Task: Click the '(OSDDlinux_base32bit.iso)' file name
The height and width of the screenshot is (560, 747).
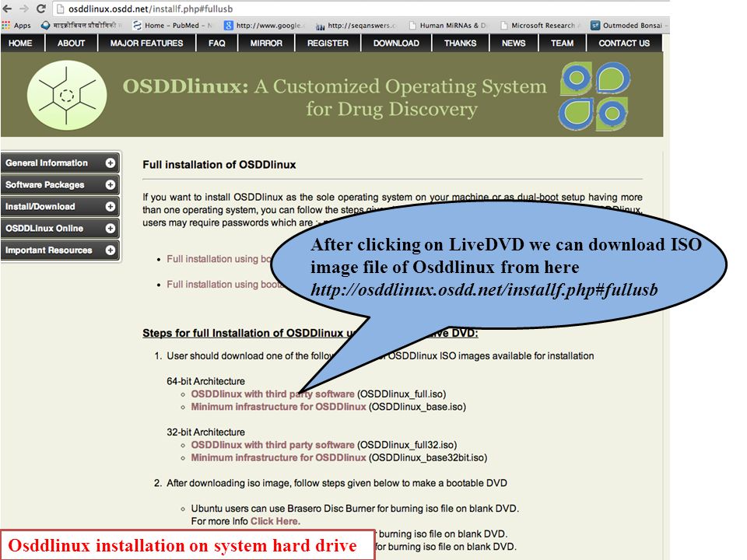Action: 428,457
